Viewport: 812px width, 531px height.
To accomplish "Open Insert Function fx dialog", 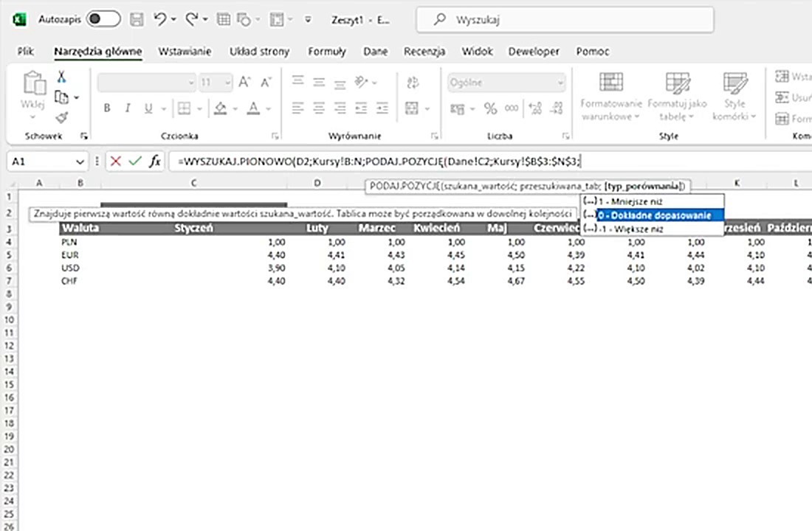I will (154, 161).
